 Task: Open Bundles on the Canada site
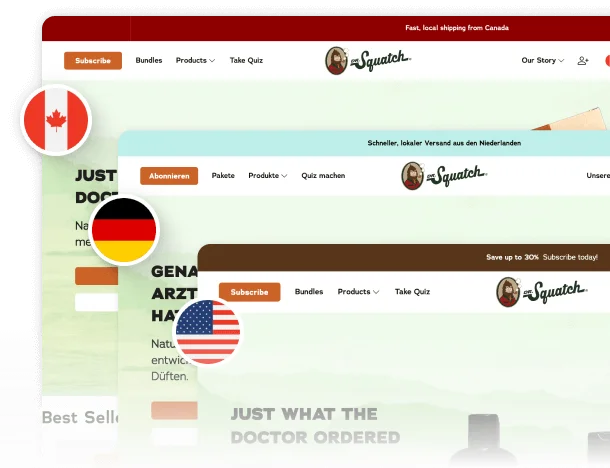pos(149,60)
